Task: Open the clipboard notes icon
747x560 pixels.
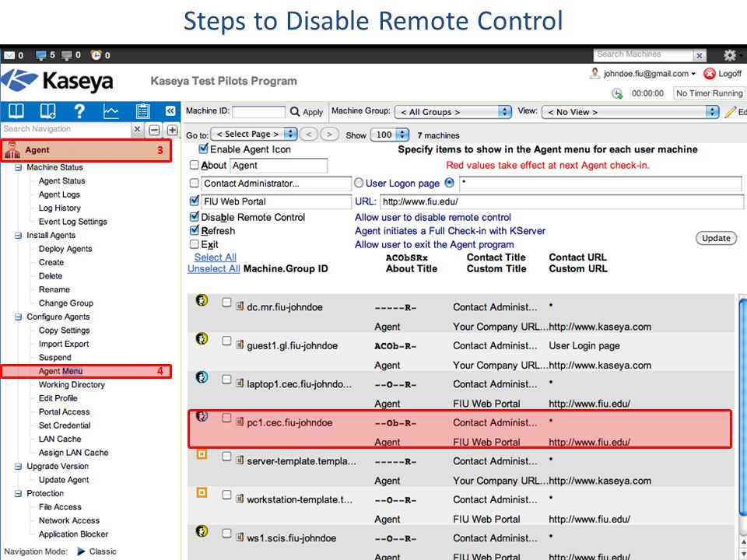Action: click(142, 111)
